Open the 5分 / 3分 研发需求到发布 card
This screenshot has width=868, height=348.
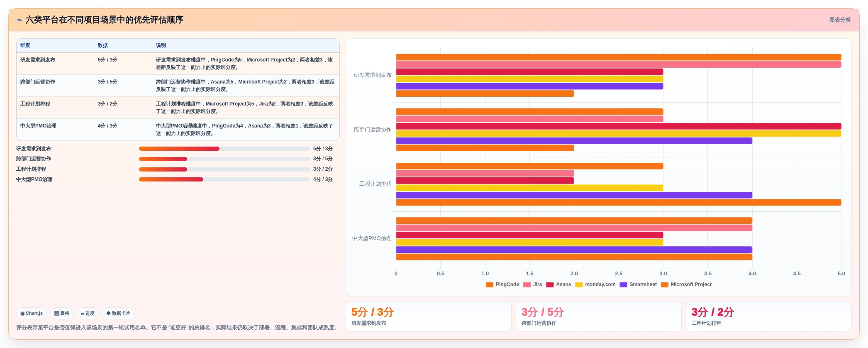tap(429, 316)
